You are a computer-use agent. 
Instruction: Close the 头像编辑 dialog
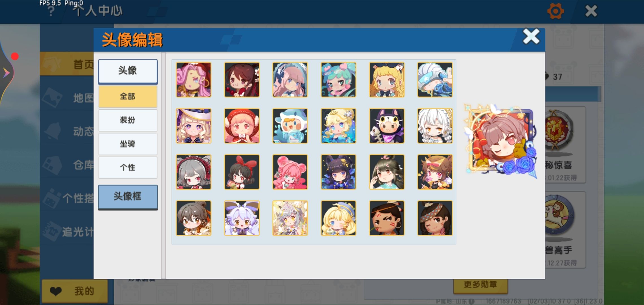coord(531,37)
